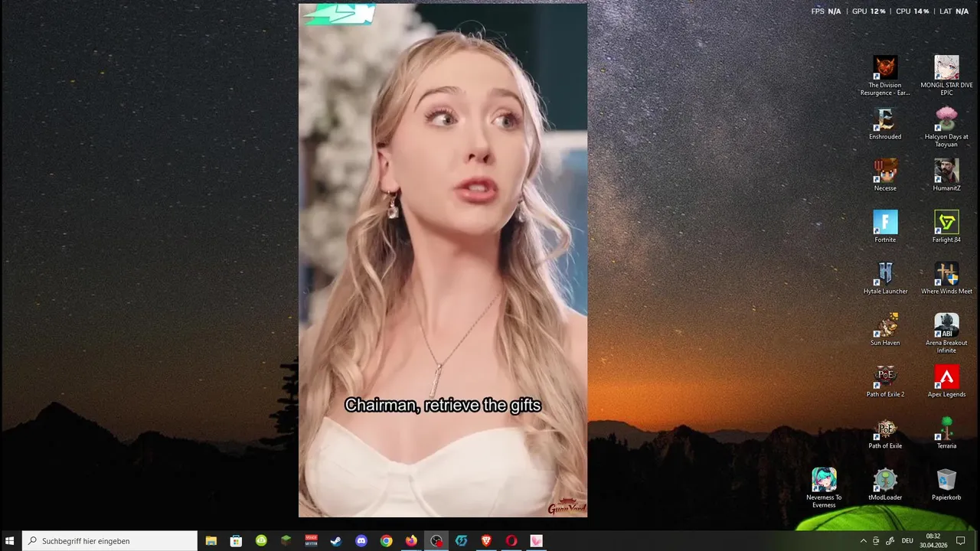Viewport: 980px width, 551px height.
Task: Select the Enshrouded desktop icon
Action: click(x=885, y=125)
